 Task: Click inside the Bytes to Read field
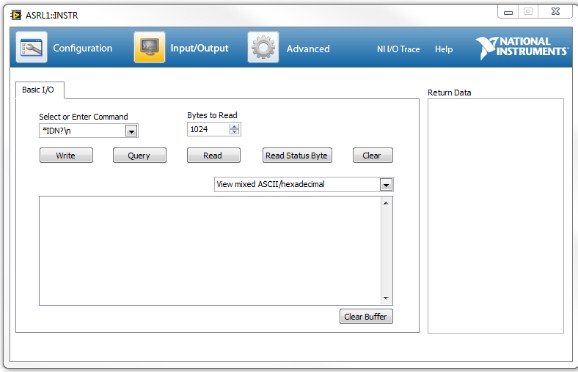[x=209, y=129]
